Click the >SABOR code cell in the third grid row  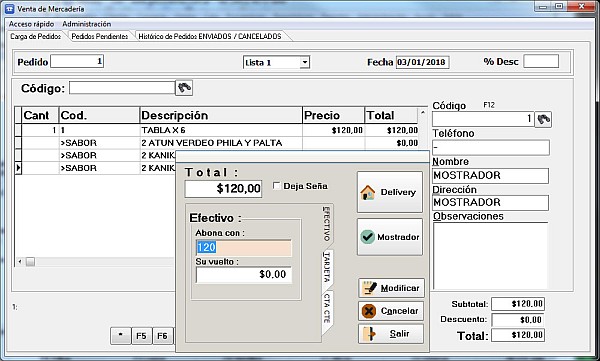pyautogui.click(x=99, y=155)
